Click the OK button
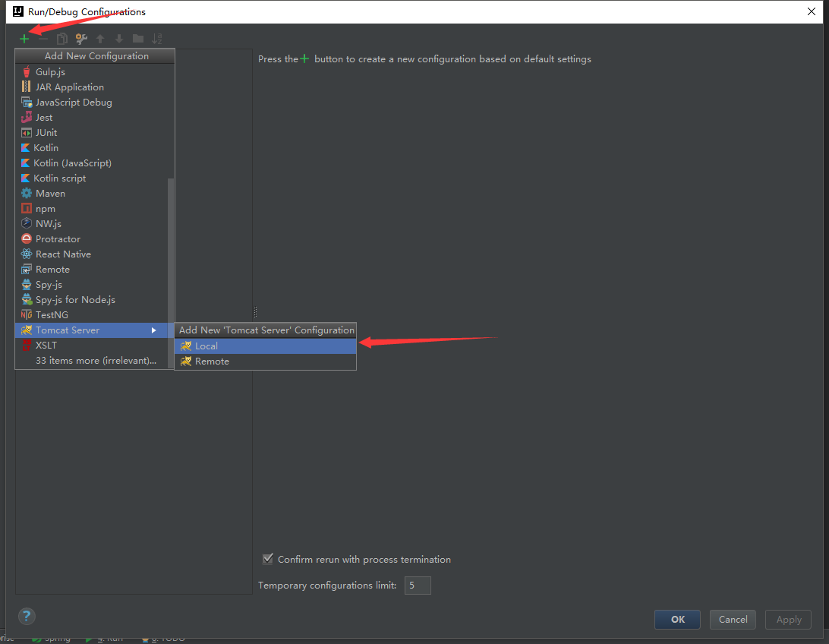The width and height of the screenshot is (829, 644). (x=677, y=620)
